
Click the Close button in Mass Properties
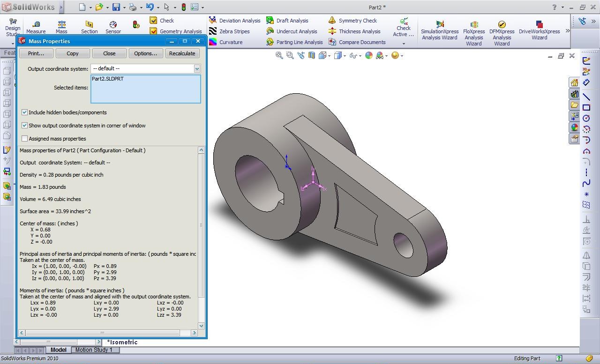click(109, 53)
